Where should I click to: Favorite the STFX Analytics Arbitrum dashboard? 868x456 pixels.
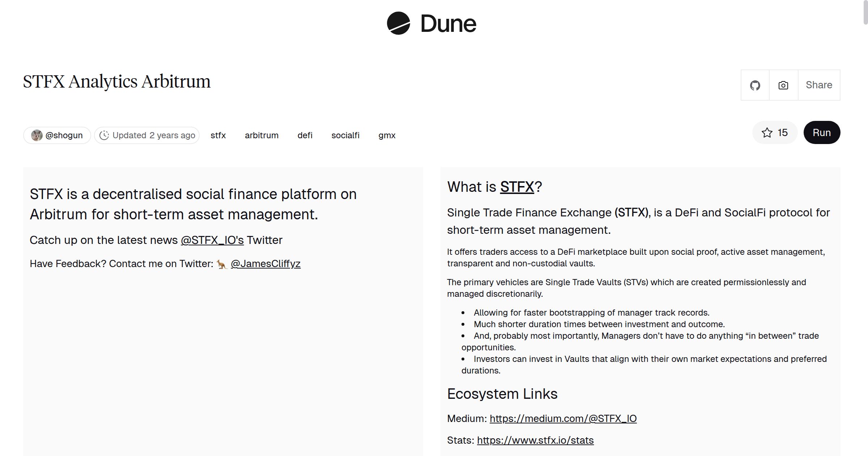pos(774,133)
